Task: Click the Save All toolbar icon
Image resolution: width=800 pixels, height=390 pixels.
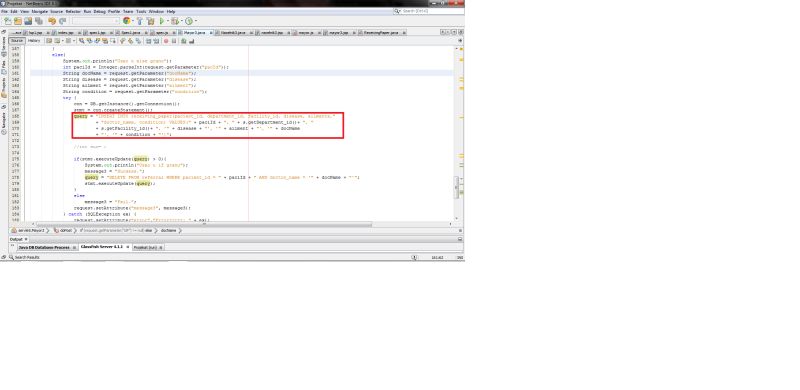Action: coord(39,21)
